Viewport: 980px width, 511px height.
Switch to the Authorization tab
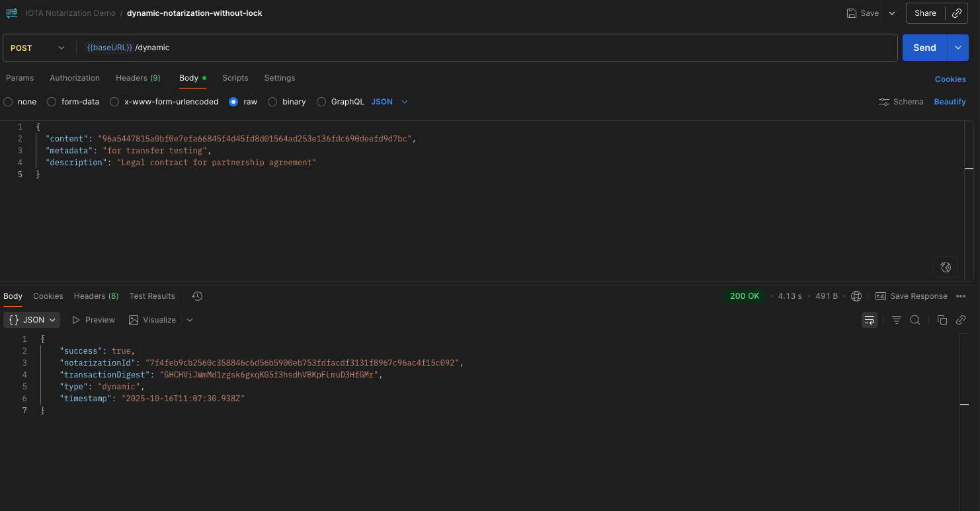click(74, 77)
